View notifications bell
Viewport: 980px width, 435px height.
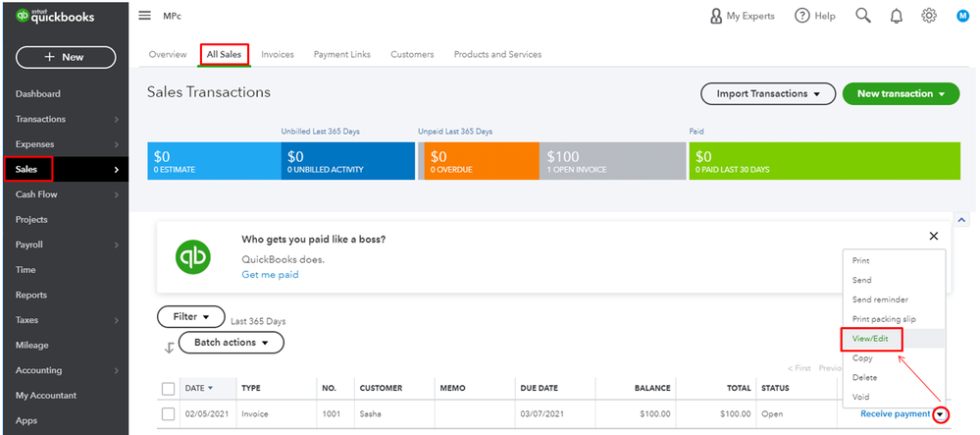coord(897,17)
